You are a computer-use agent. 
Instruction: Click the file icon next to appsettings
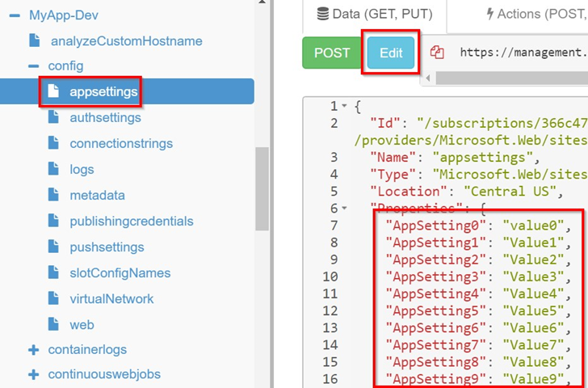pyautogui.click(x=53, y=92)
